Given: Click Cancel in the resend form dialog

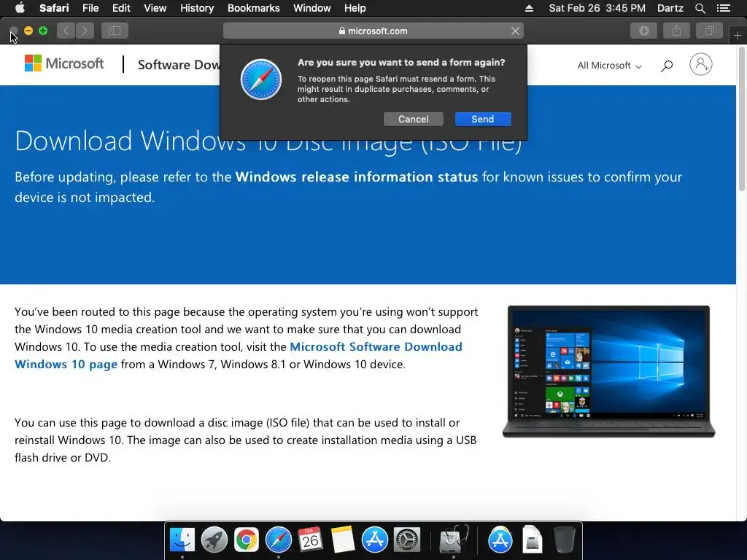Looking at the screenshot, I should tap(413, 119).
